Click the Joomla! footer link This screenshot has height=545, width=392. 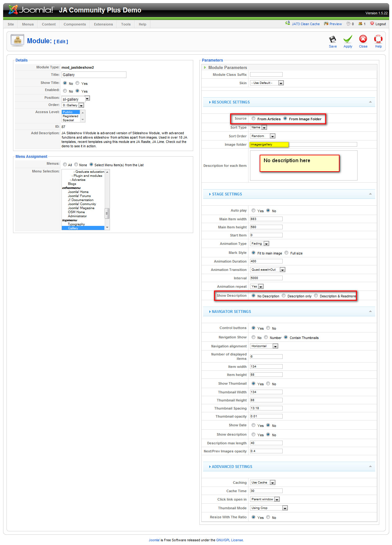pos(154,540)
